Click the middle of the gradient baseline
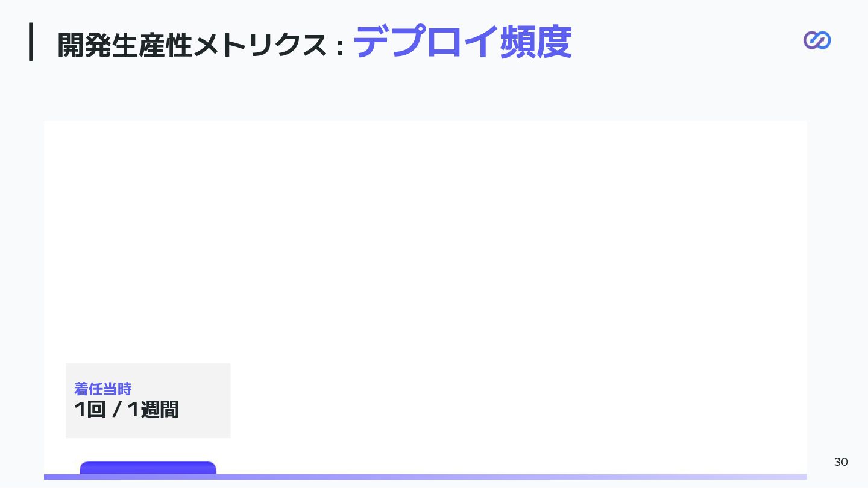The width and height of the screenshot is (868, 488). tap(425, 477)
